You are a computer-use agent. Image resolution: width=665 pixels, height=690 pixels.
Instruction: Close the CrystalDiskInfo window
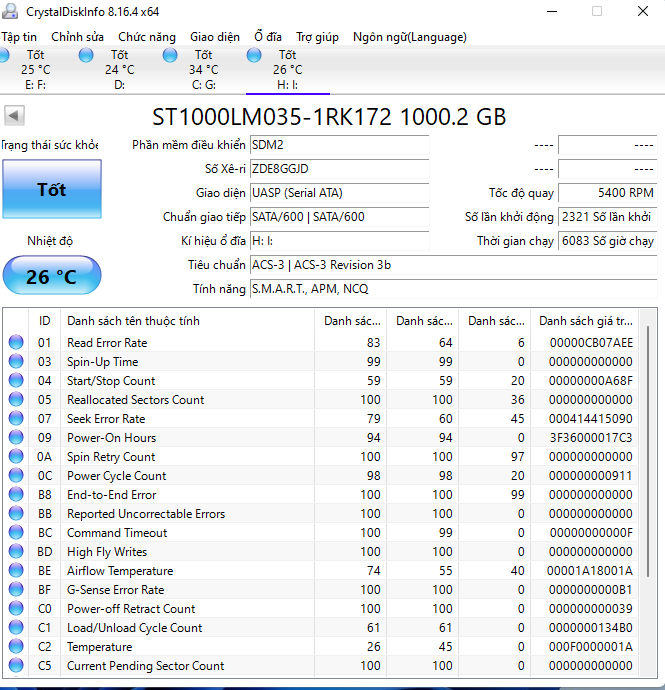643,11
